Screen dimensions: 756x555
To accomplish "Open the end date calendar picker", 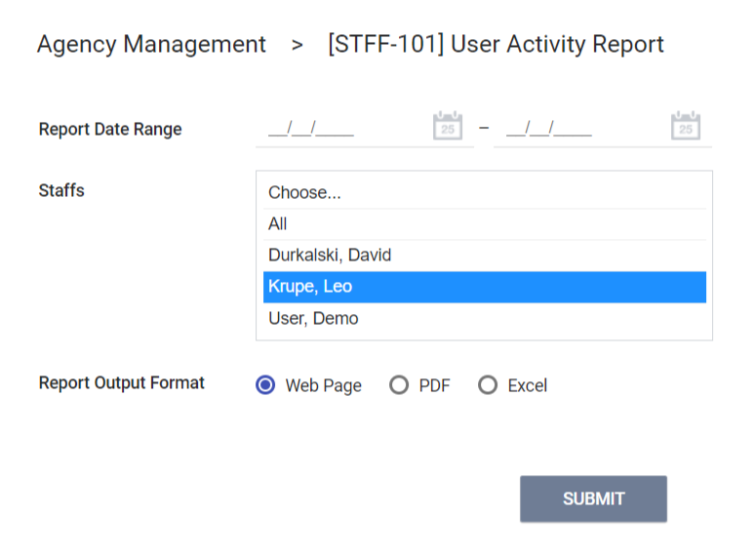I will [x=686, y=127].
